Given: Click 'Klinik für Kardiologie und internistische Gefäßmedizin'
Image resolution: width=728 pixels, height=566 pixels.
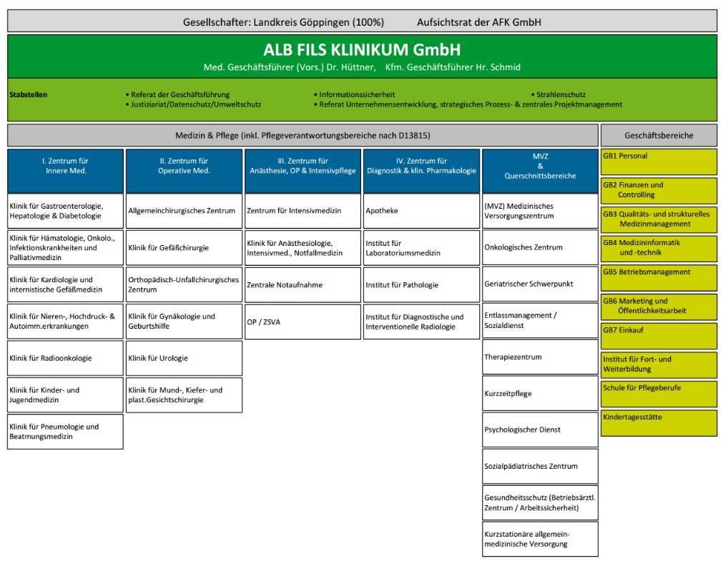Looking at the screenshot, I should pyautogui.click(x=66, y=284).
